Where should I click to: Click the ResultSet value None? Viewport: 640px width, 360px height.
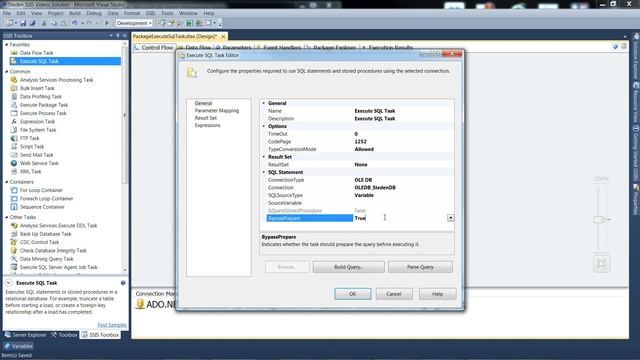(x=361, y=165)
